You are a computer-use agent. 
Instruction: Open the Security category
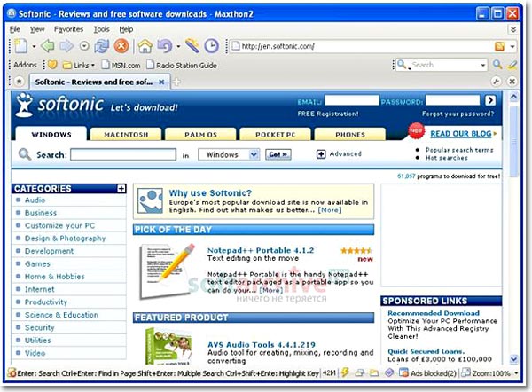point(39,327)
